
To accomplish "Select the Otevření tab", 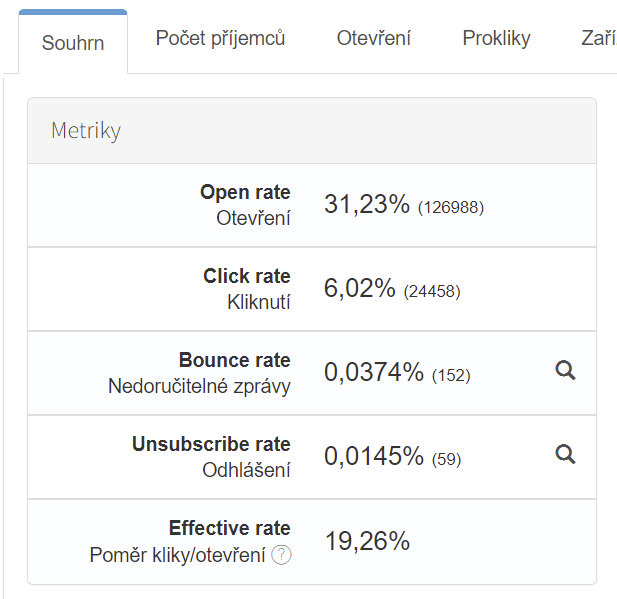I will (373, 39).
